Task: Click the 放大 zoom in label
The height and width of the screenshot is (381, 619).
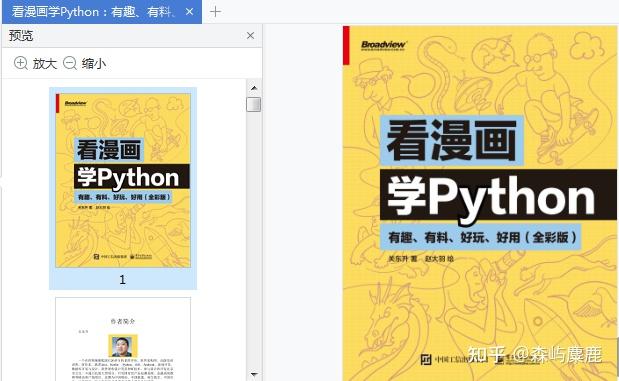Action: click(45, 64)
